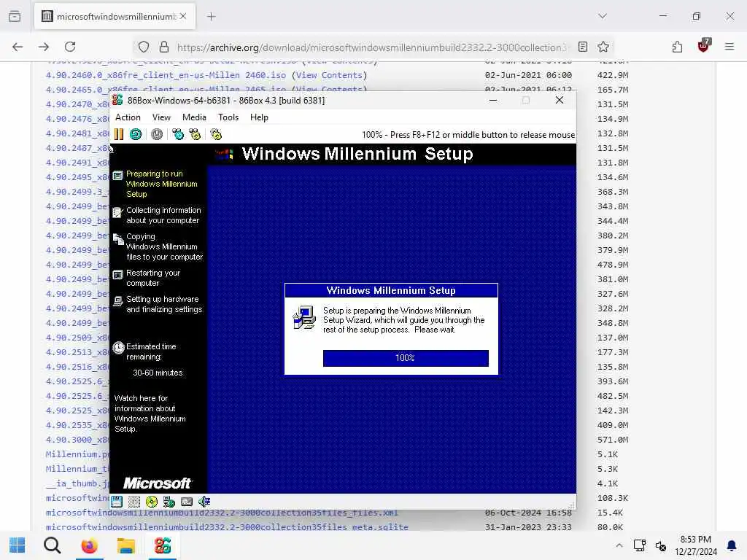747x560 pixels.
Task: Open the 86Box Tools menu
Action: coord(228,117)
